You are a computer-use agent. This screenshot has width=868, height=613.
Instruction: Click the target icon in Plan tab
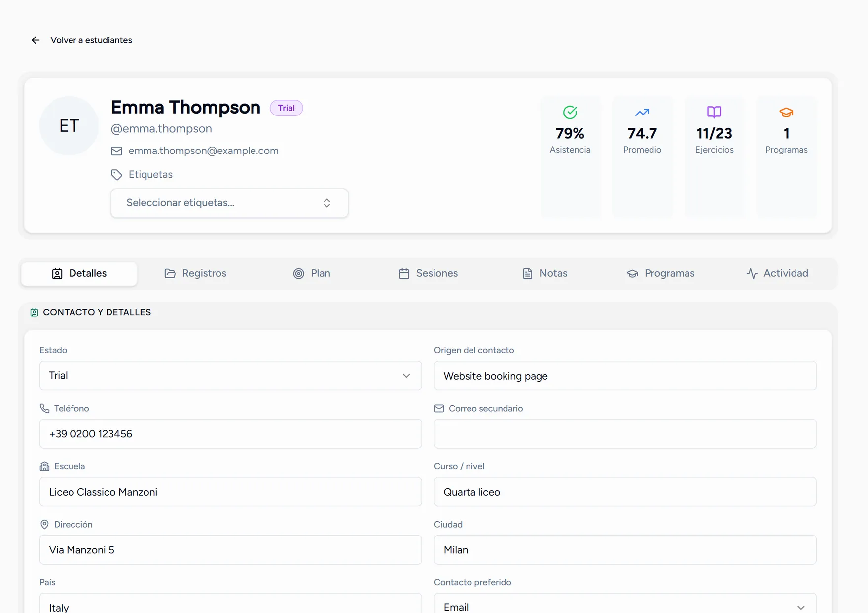tap(299, 274)
